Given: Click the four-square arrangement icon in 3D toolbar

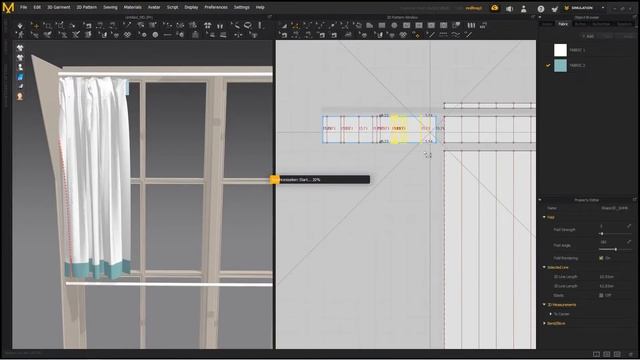Looking at the screenshot, I should pyautogui.click(x=207, y=25).
